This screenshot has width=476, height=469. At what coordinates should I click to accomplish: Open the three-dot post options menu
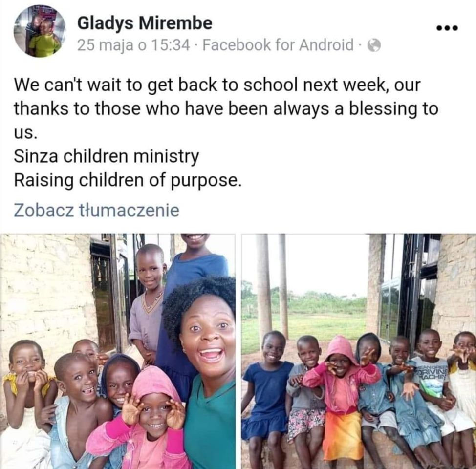[x=447, y=28]
